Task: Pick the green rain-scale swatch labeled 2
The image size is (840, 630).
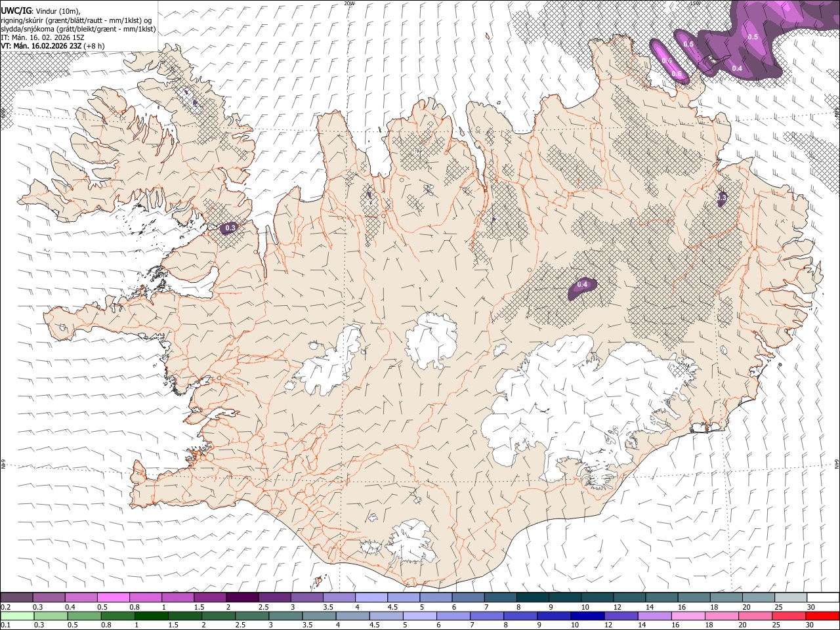Action: (x=219, y=616)
